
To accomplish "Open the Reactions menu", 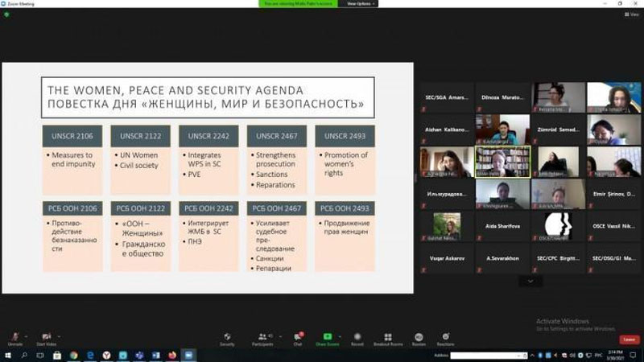I will tap(444, 337).
